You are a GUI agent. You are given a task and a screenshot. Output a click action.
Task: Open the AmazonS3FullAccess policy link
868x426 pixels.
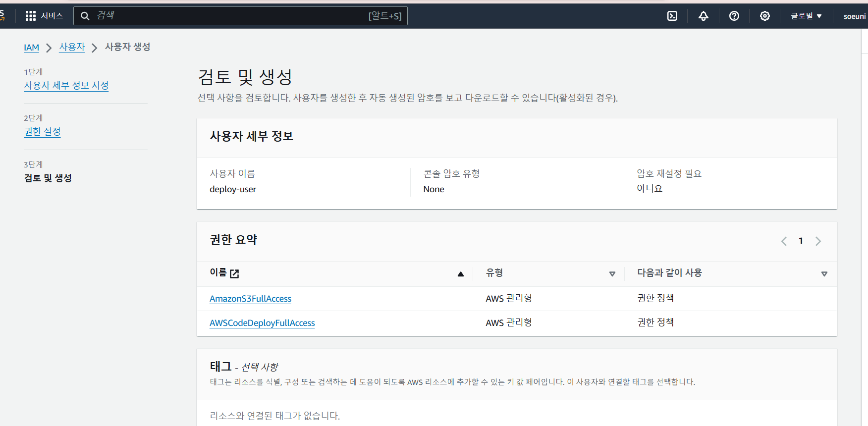[x=250, y=299]
